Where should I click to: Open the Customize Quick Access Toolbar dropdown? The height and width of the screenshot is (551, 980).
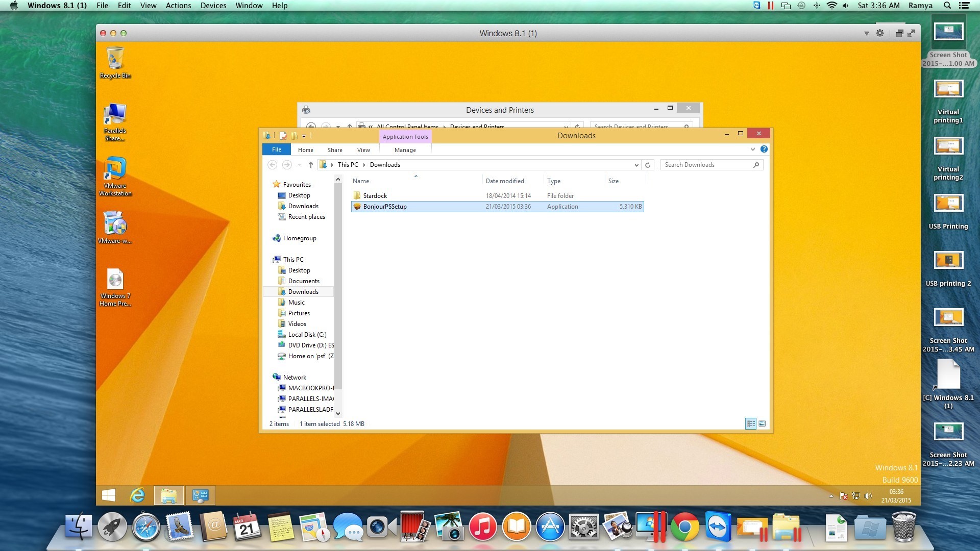(x=304, y=136)
